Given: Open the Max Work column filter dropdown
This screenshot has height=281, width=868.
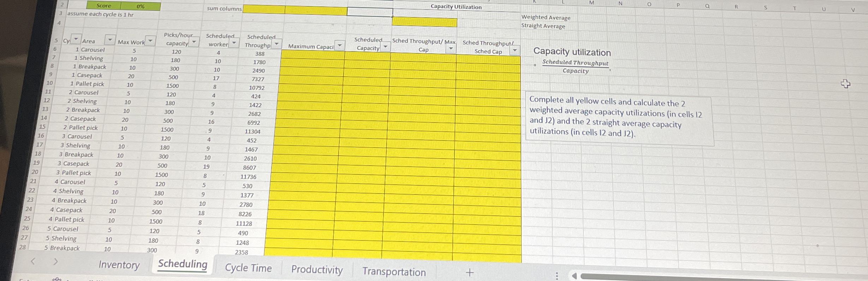Looking at the screenshot, I should click(x=150, y=41).
